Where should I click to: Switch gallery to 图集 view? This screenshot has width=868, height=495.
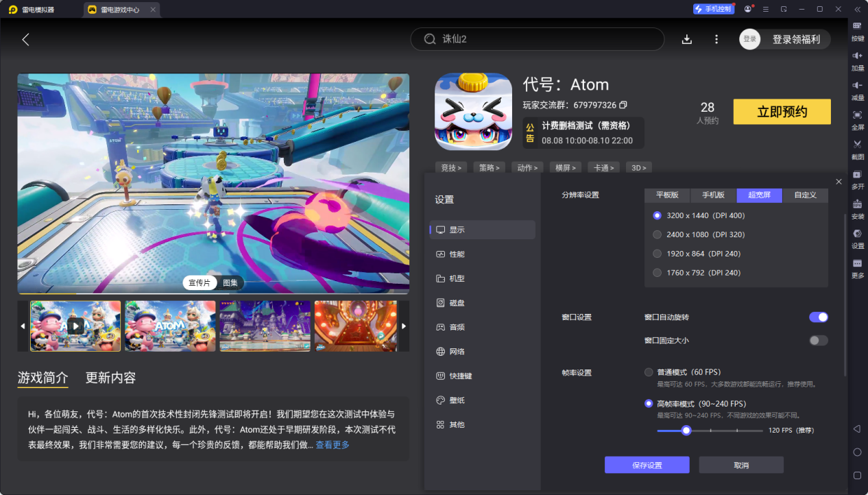point(230,283)
